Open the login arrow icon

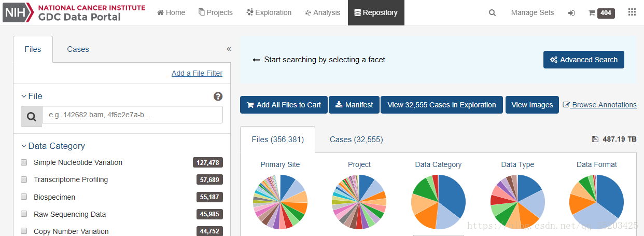click(571, 12)
